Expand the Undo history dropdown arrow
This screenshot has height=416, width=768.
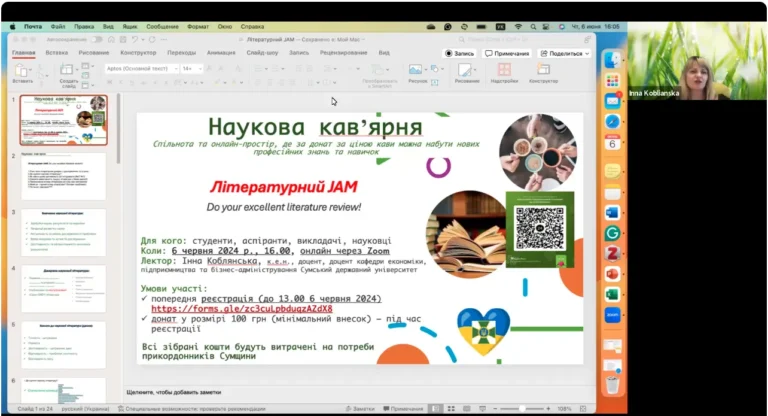(142, 39)
